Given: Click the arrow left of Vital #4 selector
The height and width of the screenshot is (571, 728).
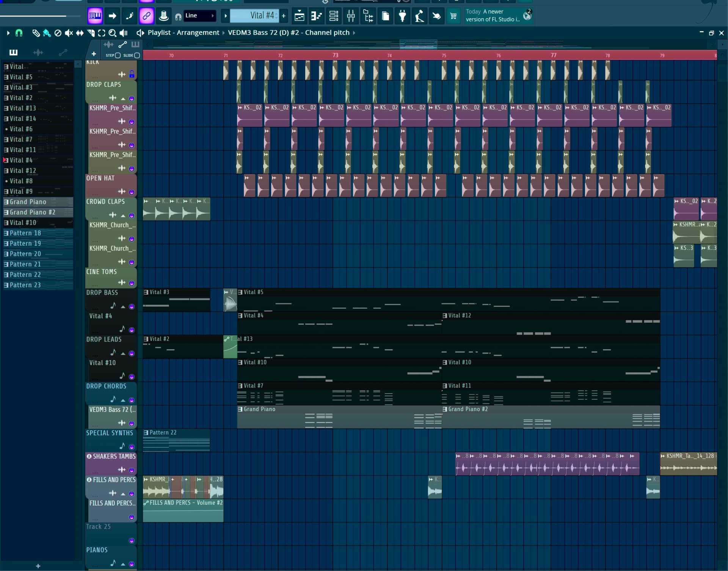Looking at the screenshot, I should pos(225,16).
